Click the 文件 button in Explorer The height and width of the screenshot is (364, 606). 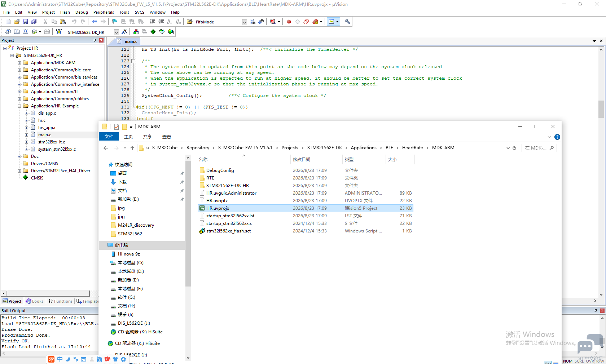109,137
